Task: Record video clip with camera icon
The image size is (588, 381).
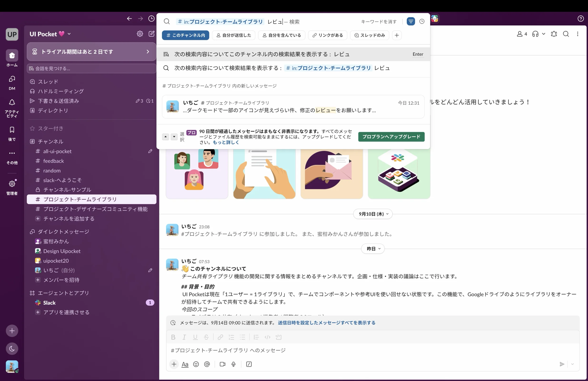Action: click(222, 364)
